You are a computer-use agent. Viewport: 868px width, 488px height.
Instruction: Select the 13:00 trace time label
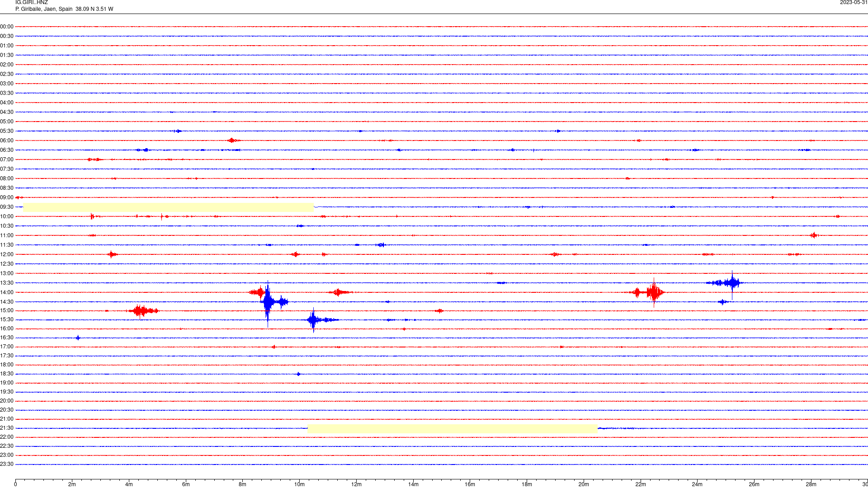(7, 273)
